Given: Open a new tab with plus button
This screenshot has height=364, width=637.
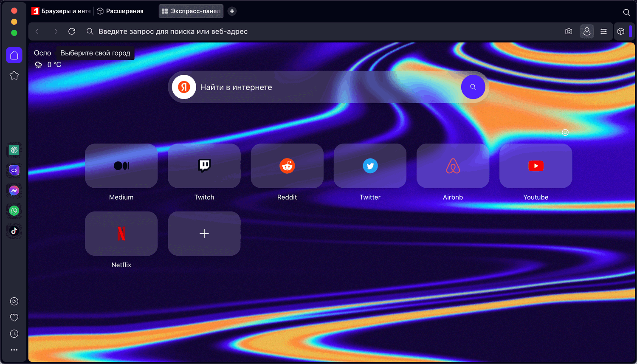Looking at the screenshot, I should (232, 11).
